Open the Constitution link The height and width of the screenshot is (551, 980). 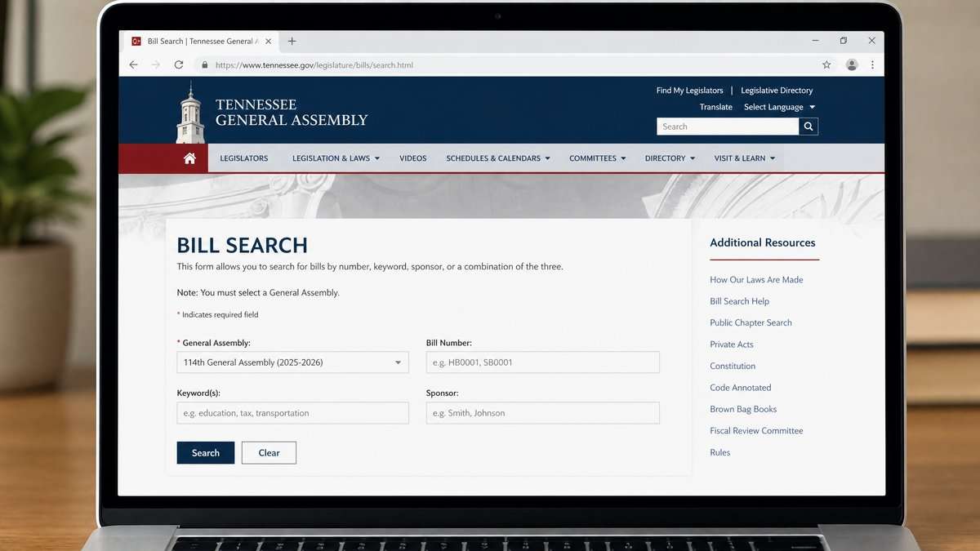(733, 366)
